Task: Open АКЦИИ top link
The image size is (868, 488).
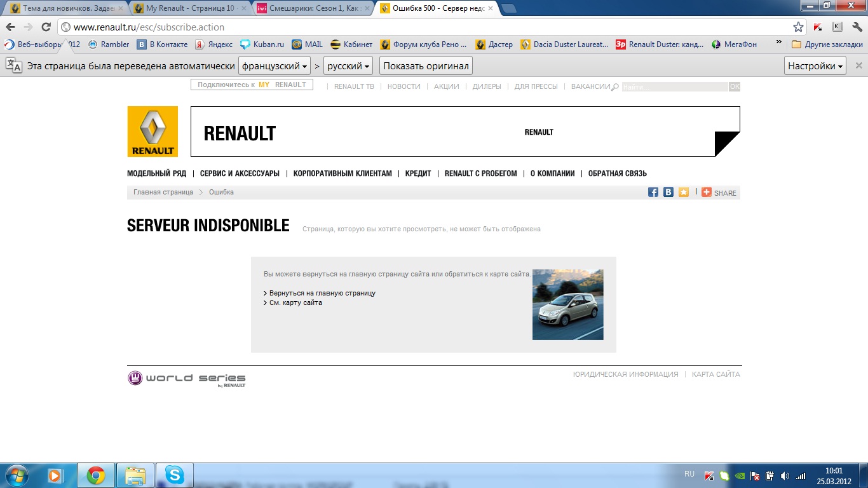Action: (447, 87)
